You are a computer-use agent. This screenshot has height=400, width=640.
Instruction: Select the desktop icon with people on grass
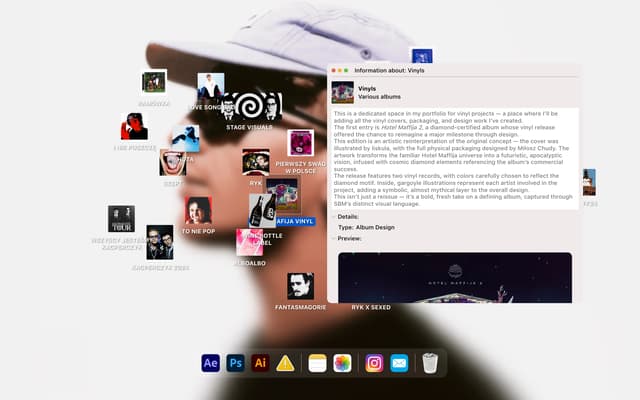tap(153, 82)
